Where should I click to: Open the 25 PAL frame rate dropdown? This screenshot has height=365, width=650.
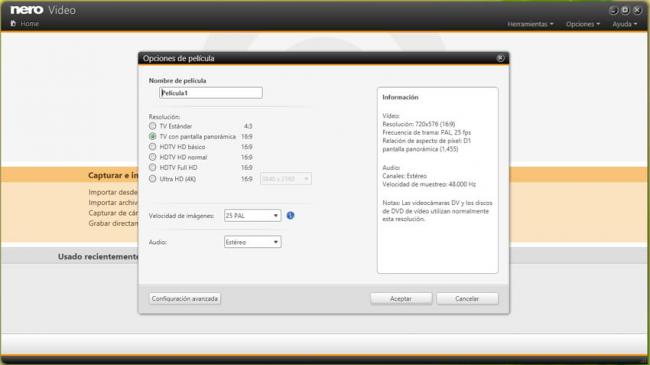[252, 216]
